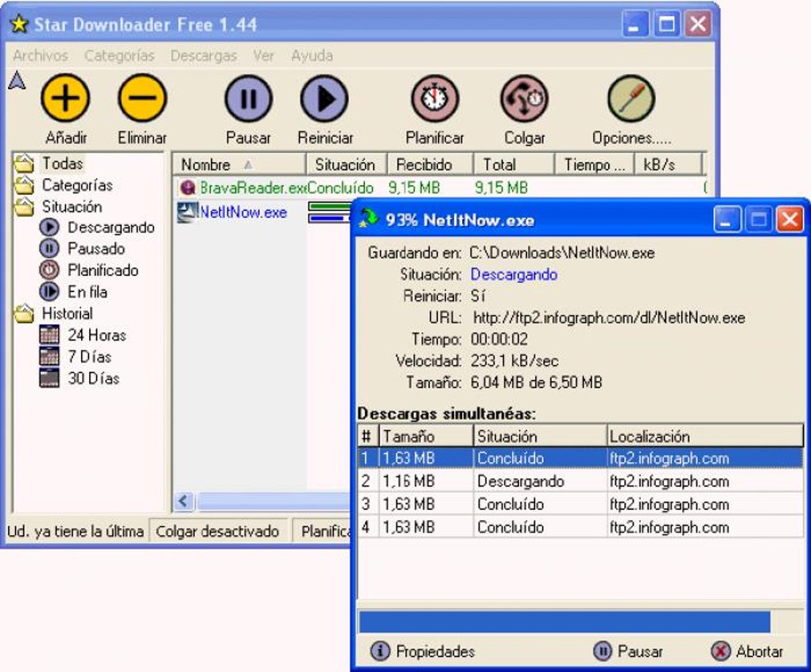Click the 30 Días calendar icon

(49, 378)
